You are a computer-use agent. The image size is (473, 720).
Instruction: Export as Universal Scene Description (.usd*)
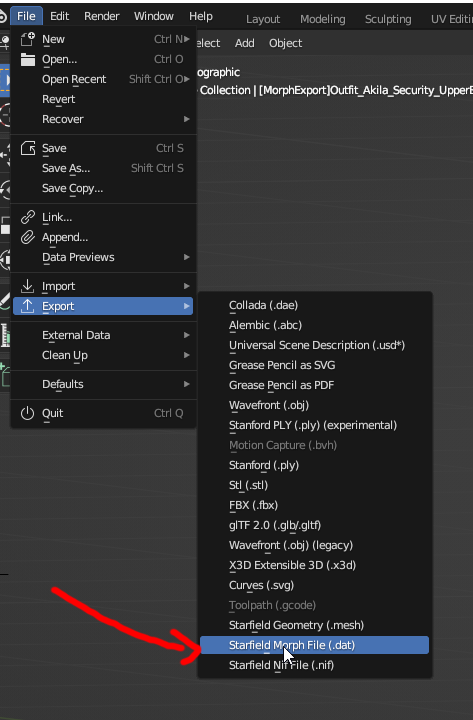pyautogui.click(x=314, y=345)
